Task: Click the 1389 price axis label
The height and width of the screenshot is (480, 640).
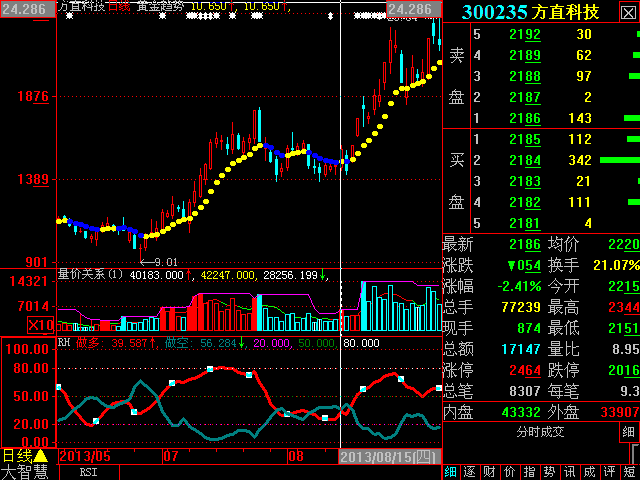Action: click(x=33, y=179)
